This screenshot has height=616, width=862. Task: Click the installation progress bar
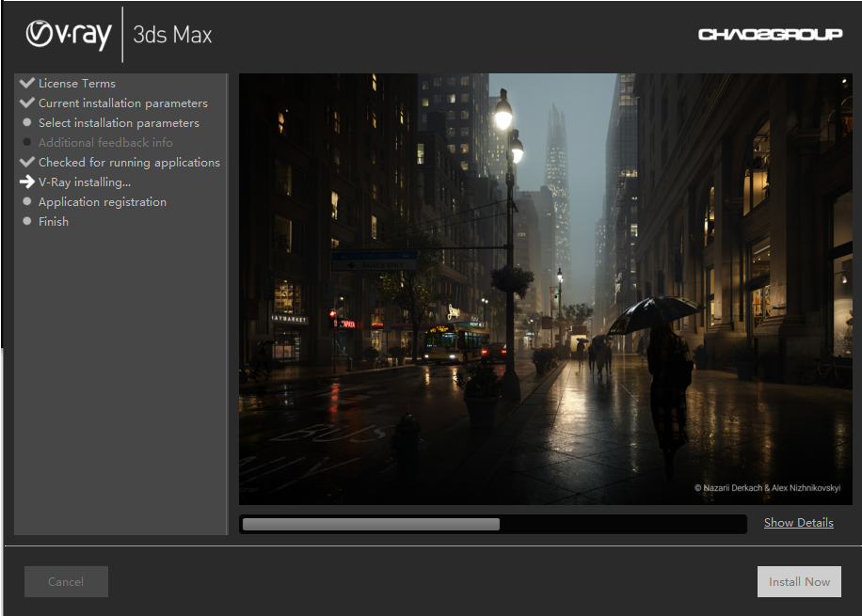(x=493, y=524)
